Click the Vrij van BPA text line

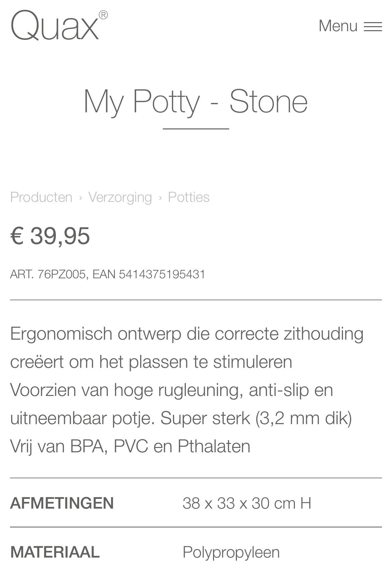pos(130,446)
